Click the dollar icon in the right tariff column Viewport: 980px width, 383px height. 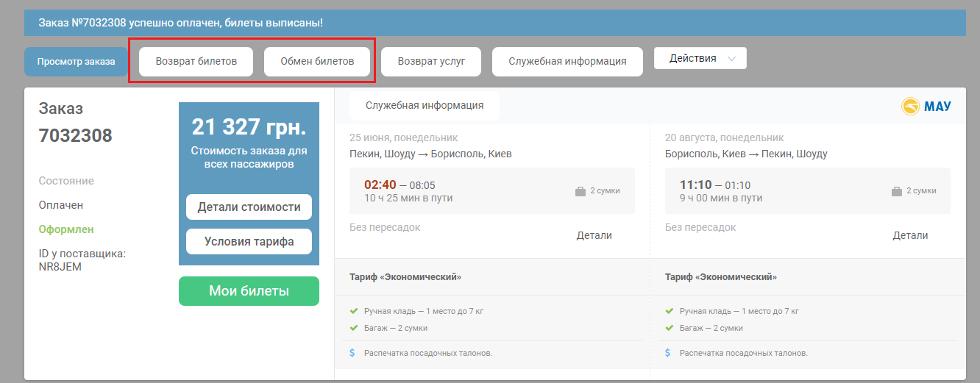[668, 353]
